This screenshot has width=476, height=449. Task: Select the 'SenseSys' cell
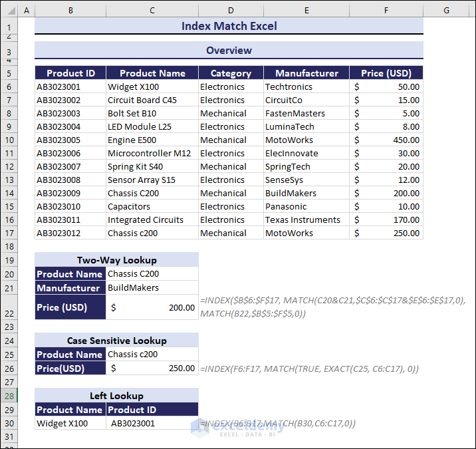point(306,180)
